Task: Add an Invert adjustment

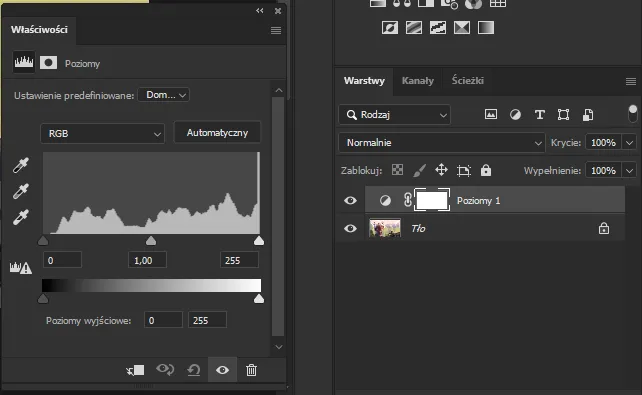Action: click(390, 28)
